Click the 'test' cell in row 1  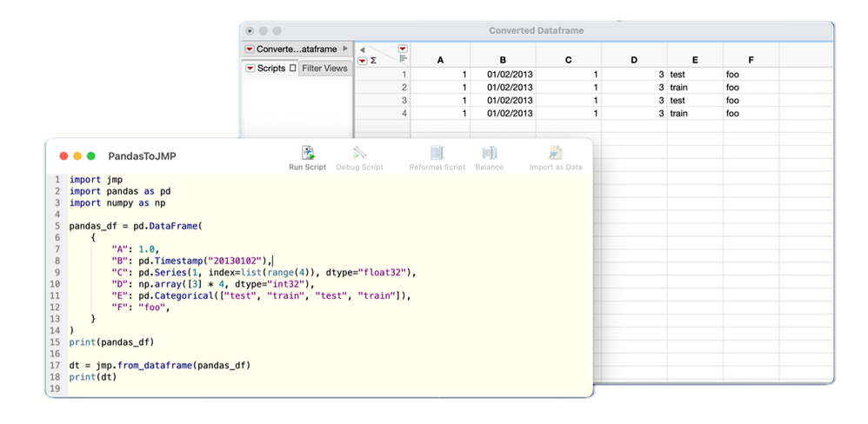695,74
